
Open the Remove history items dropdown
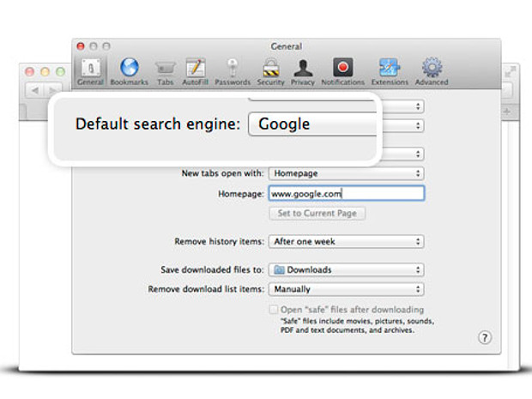(x=346, y=242)
